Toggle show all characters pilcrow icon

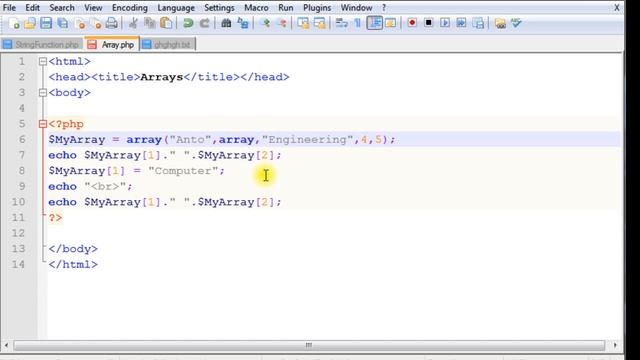point(358,23)
